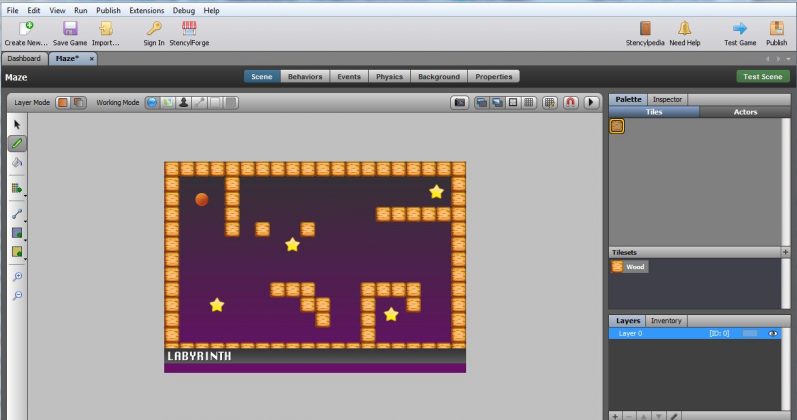Click the Layers panel scrollbar
This screenshot has height=420, width=797.
[x=786, y=369]
